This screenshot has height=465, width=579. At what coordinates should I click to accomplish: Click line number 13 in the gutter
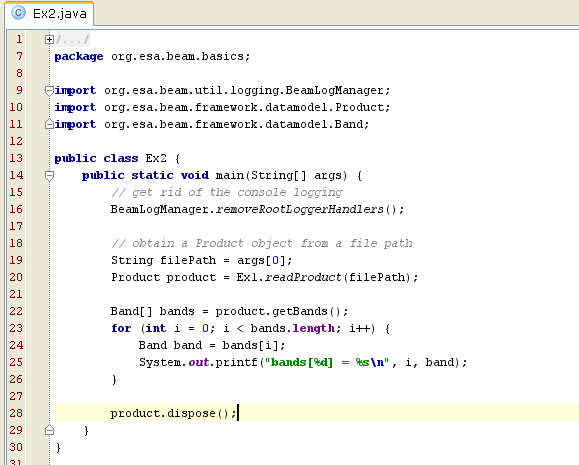pyautogui.click(x=16, y=158)
